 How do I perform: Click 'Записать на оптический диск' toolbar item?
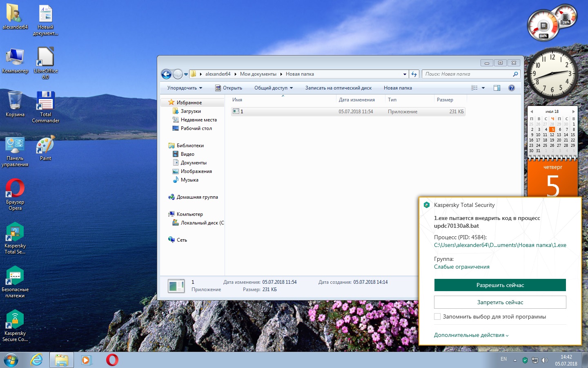pos(338,88)
